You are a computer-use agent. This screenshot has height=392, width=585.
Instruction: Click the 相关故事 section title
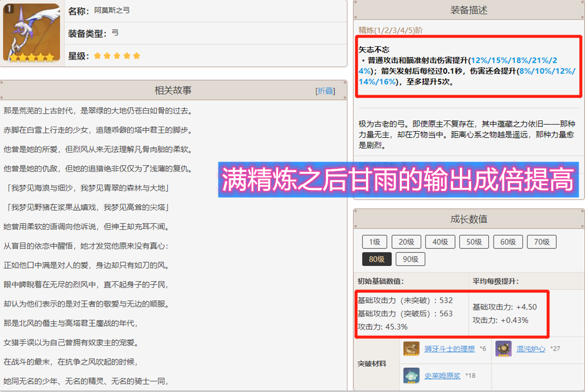point(173,91)
